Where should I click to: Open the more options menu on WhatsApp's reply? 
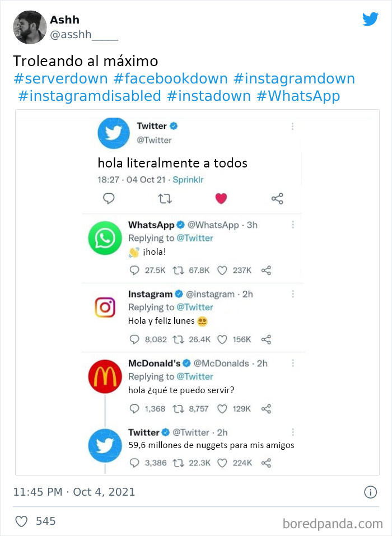(292, 225)
